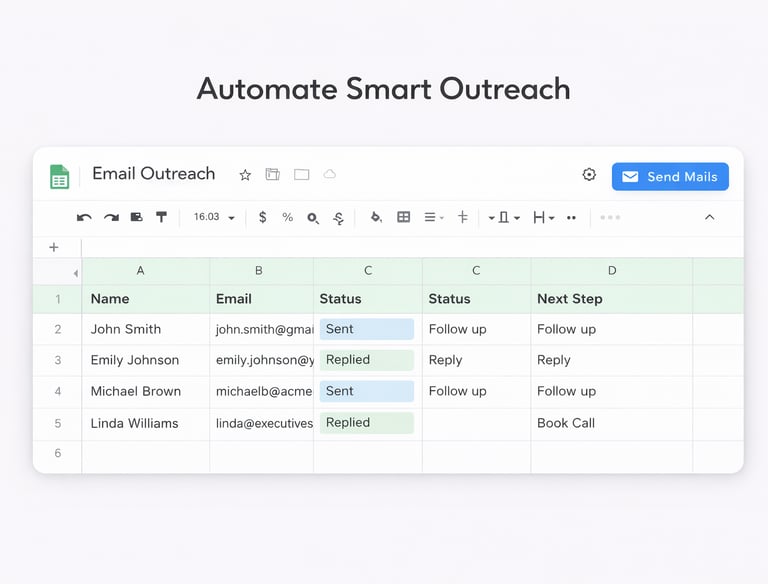The image size is (768, 584).
Task: Format cells as currency with dollar icon
Action: pyautogui.click(x=263, y=217)
